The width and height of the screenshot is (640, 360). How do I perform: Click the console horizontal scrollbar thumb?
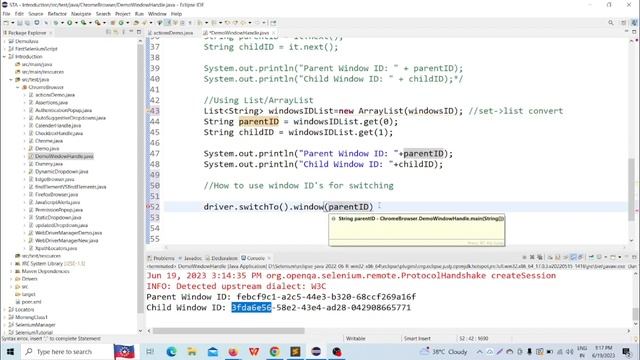[x=229, y=331]
